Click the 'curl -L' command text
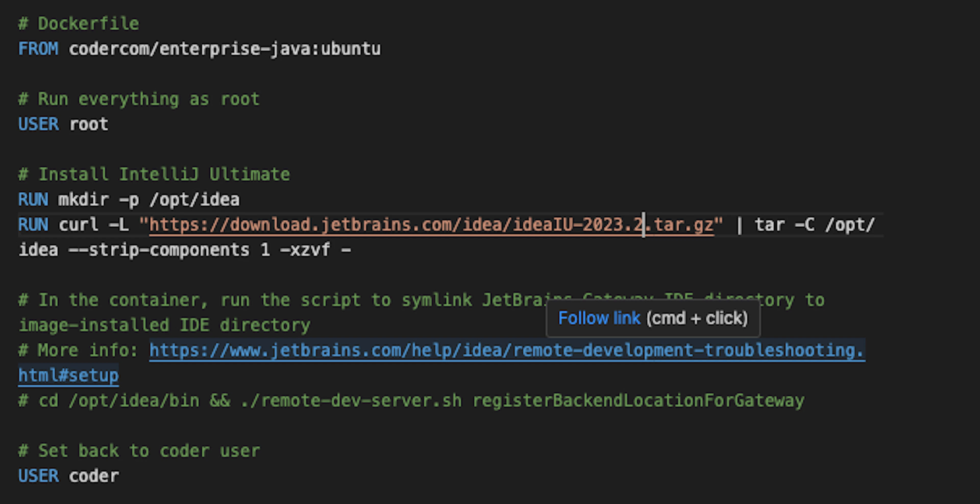Image resolution: width=980 pixels, height=504 pixels. click(x=94, y=225)
